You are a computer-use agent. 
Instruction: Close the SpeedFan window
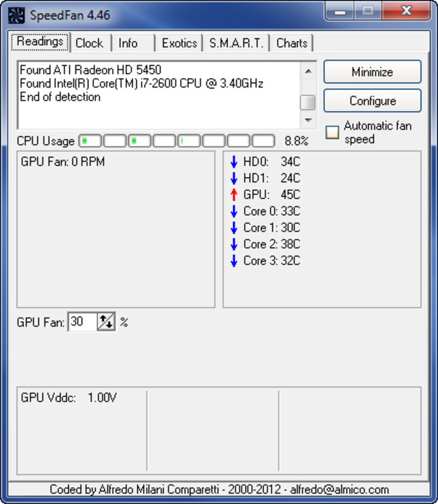click(x=406, y=11)
